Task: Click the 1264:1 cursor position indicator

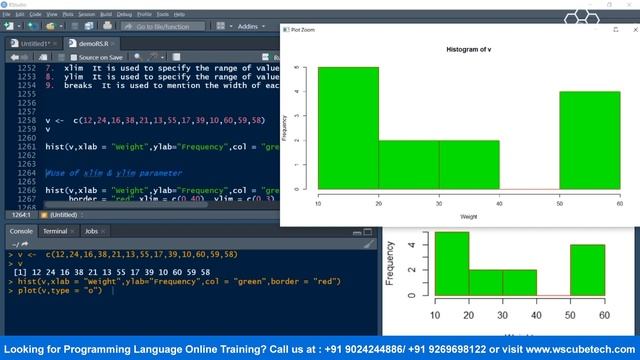Action: pyautogui.click(x=21, y=215)
